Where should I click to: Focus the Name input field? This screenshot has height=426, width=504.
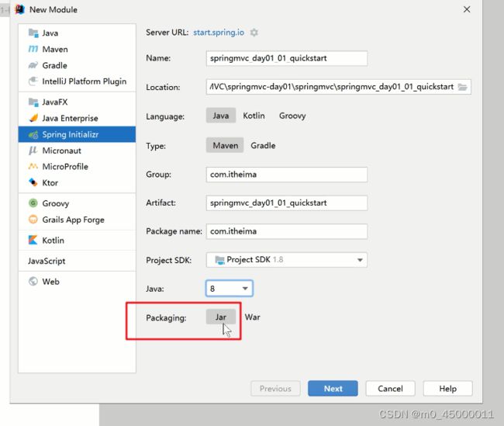point(287,58)
